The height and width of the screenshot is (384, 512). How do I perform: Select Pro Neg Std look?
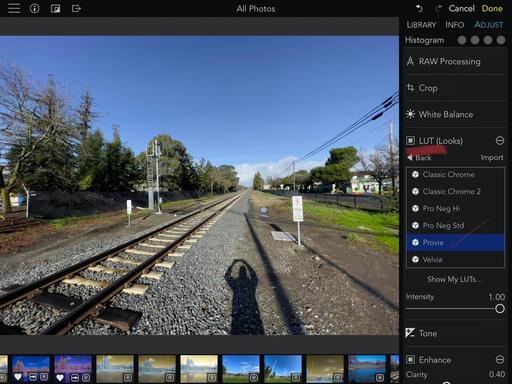click(x=455, y=225)
